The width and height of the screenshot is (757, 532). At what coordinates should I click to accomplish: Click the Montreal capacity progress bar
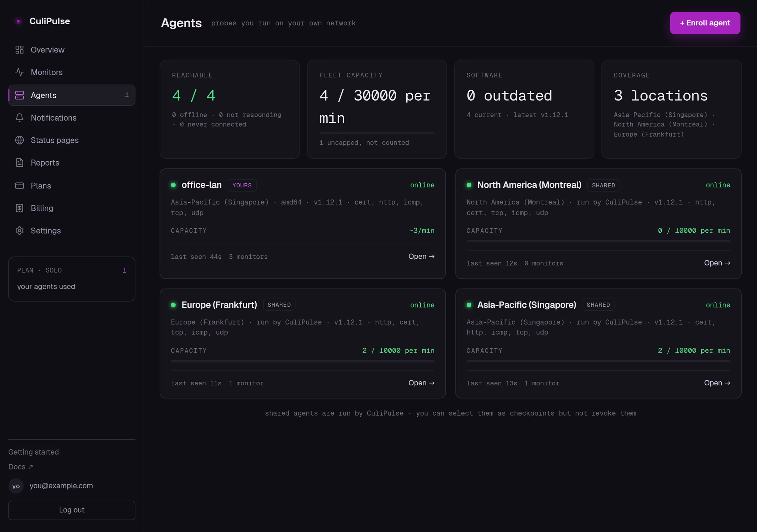(598, 241)
